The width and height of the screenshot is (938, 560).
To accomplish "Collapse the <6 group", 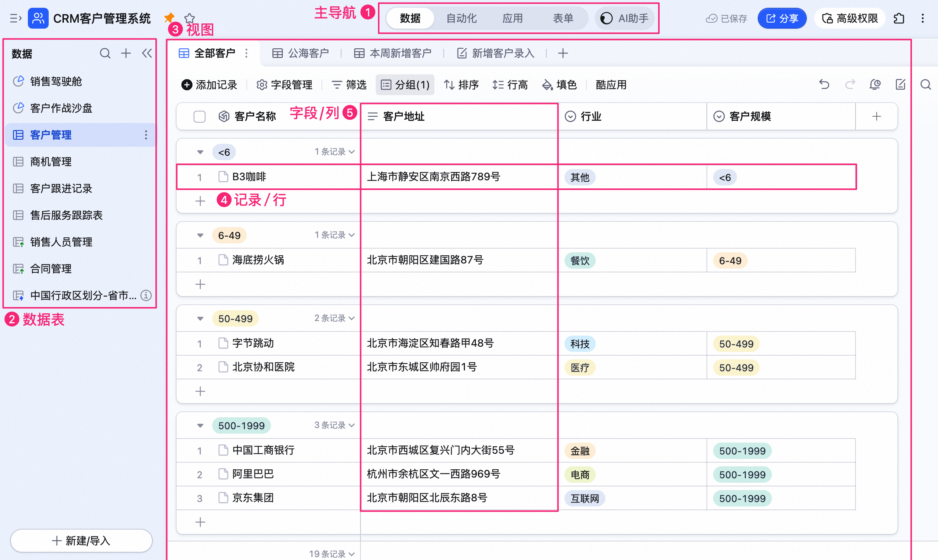I will pos(200,152).
